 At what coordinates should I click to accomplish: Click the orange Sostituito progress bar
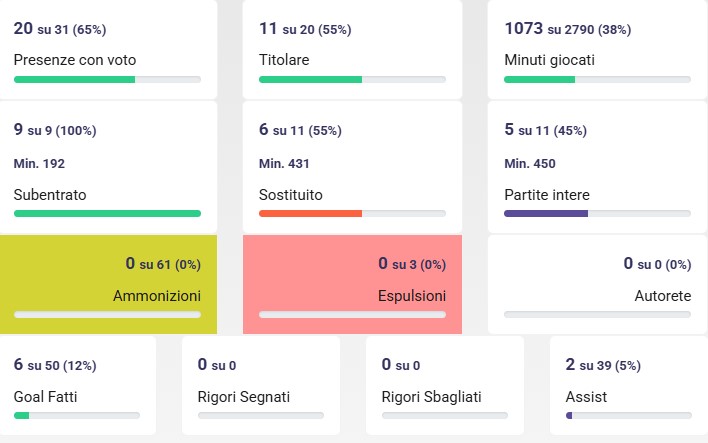[x=352, y=213]
